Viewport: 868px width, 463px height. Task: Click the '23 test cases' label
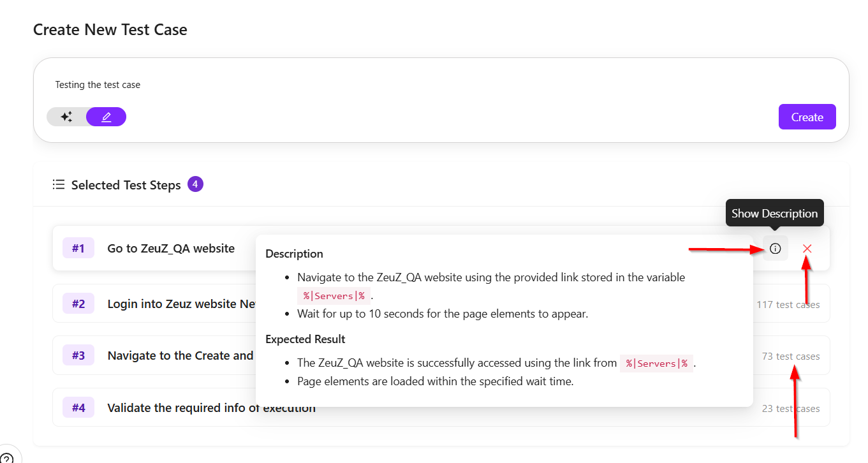tap(791, 408)
